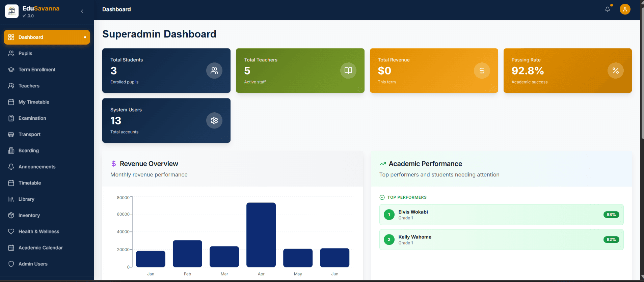Click the Apr revenue bar
This screenshot has width=644, height=282.
pyautogui.click(x=261, y=235)
